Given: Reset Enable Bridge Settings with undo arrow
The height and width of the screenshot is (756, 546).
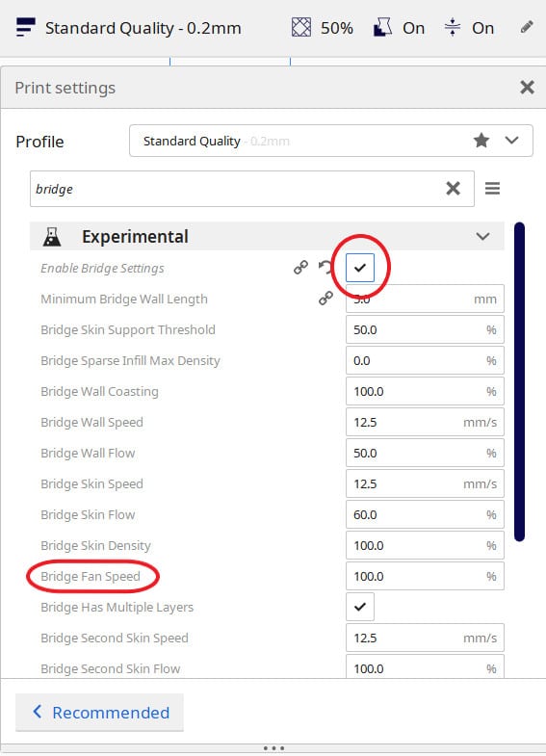Looking at the screenshot, I should point(325,267).
